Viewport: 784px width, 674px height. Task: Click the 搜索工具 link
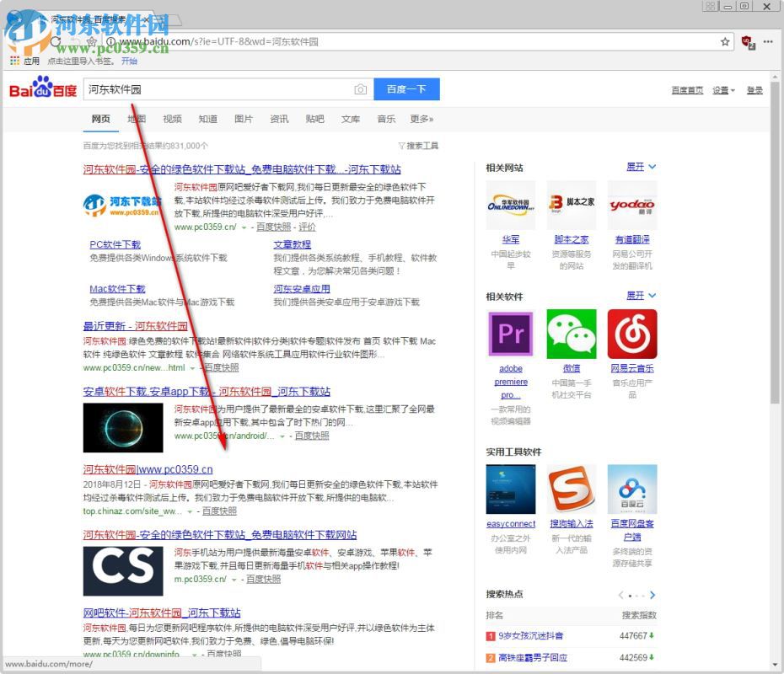[x=422, y=146]
